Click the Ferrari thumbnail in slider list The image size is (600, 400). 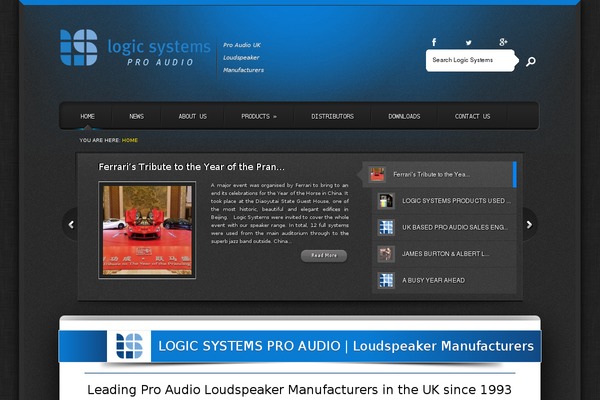[x=377, y=175]
